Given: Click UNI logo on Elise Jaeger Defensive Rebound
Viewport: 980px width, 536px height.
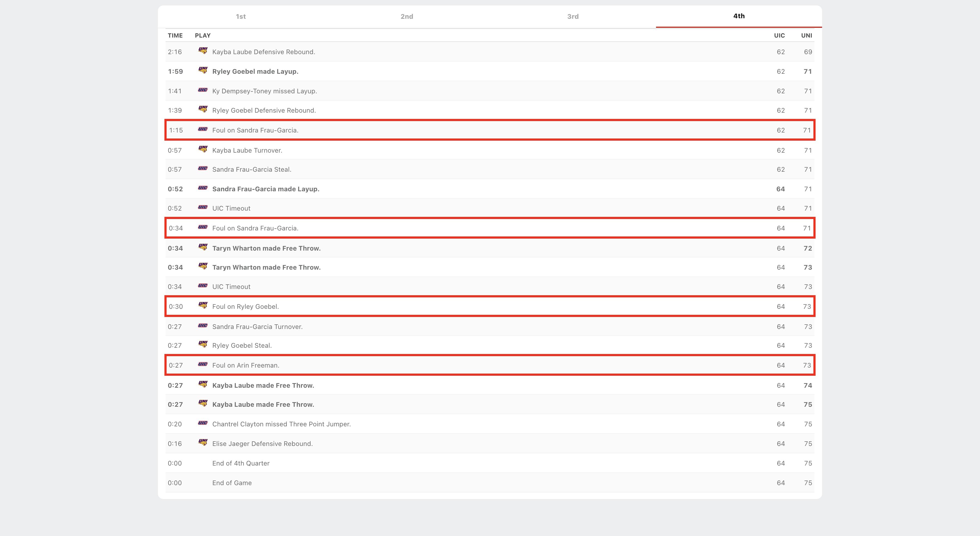Looking at the screenshot, I should click(203, 442).
